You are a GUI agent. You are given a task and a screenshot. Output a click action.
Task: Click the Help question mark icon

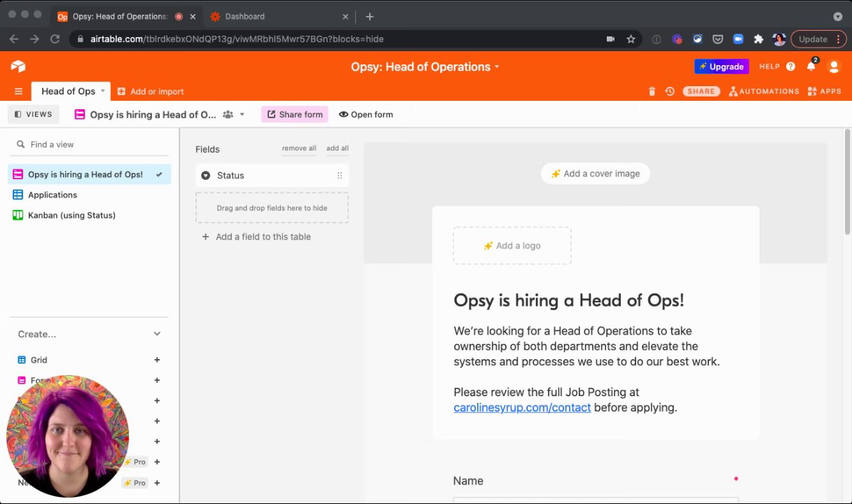pyautogui.click(x=790, y=66)
